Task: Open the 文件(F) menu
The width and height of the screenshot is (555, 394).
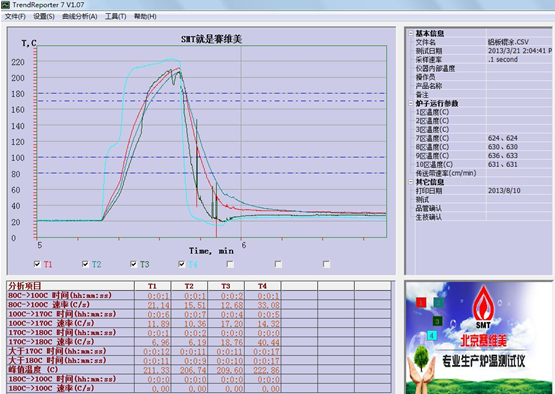Action: coord(15,17)
